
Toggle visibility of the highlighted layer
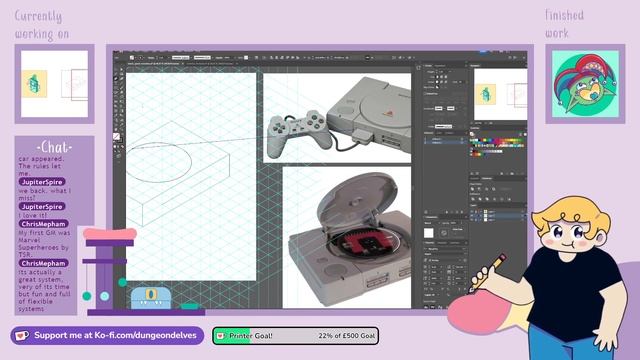pos(472,216)
